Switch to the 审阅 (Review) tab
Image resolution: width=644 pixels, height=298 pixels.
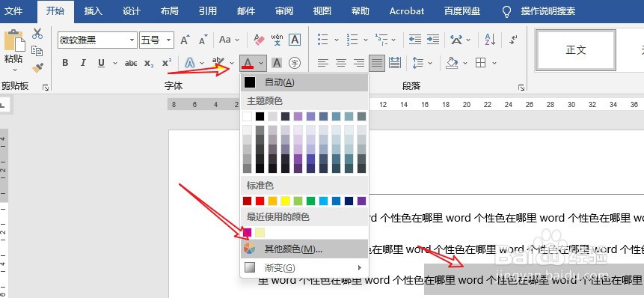[284, 11]
